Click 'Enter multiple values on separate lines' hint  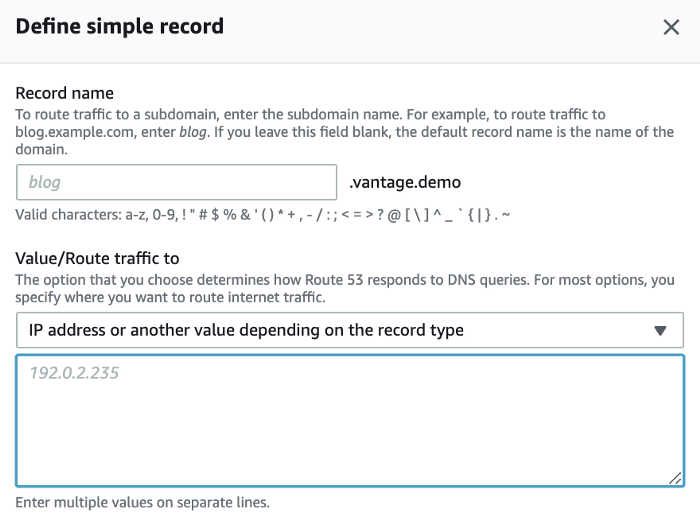(x=143, y=502)
